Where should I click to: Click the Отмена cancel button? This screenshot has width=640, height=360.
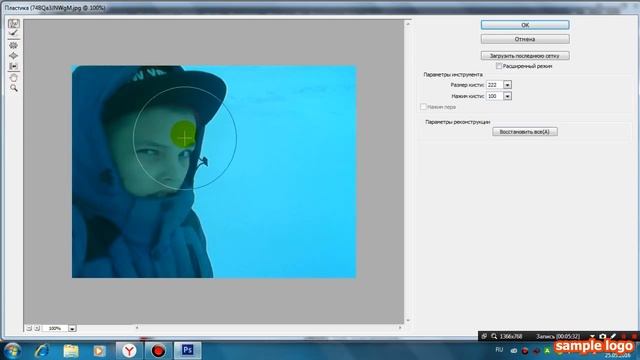click(x=525, y=39)
